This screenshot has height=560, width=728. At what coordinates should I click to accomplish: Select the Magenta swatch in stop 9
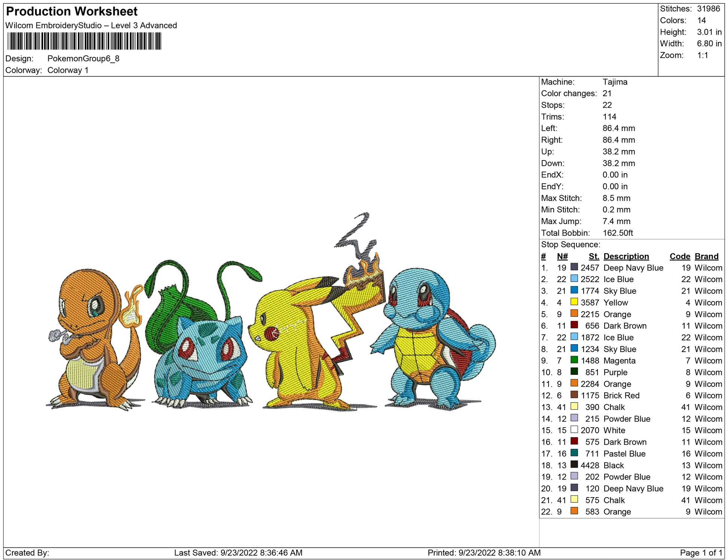(574, 360)
